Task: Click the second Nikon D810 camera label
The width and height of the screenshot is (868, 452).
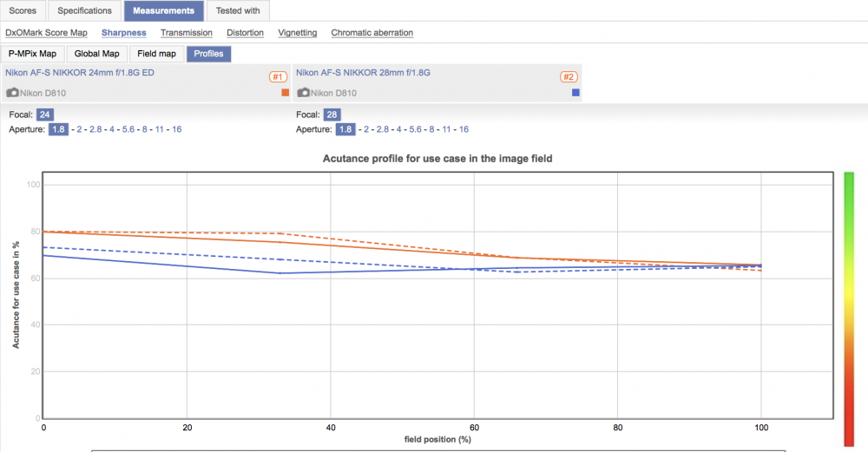Action: point(334,93)
